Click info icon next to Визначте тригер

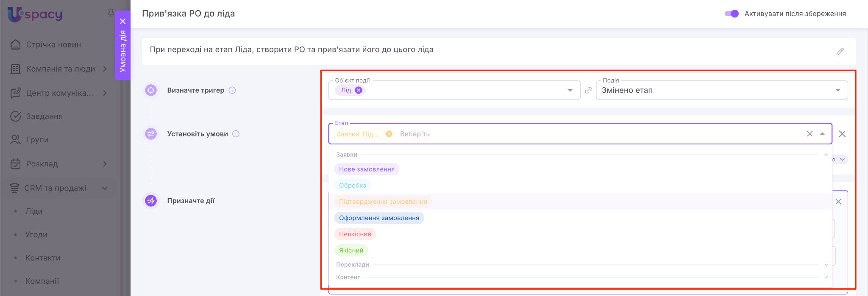tap(232, 90)
